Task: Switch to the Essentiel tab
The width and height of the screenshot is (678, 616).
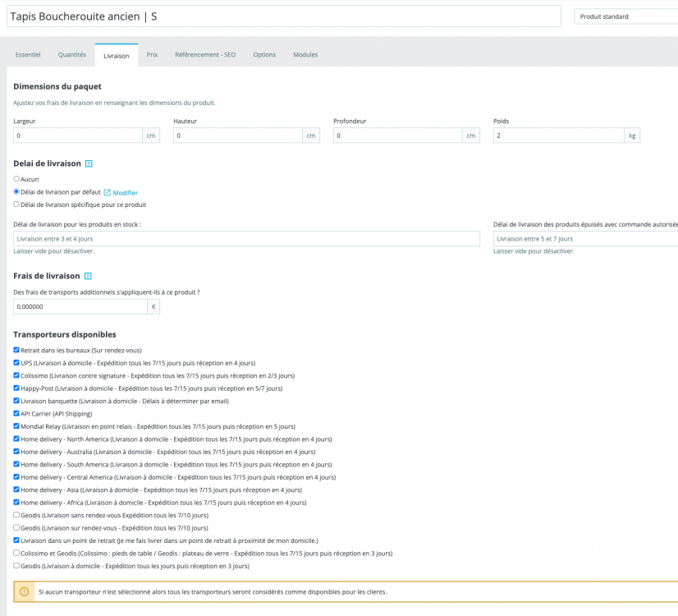Action: (x=28, y=55)
